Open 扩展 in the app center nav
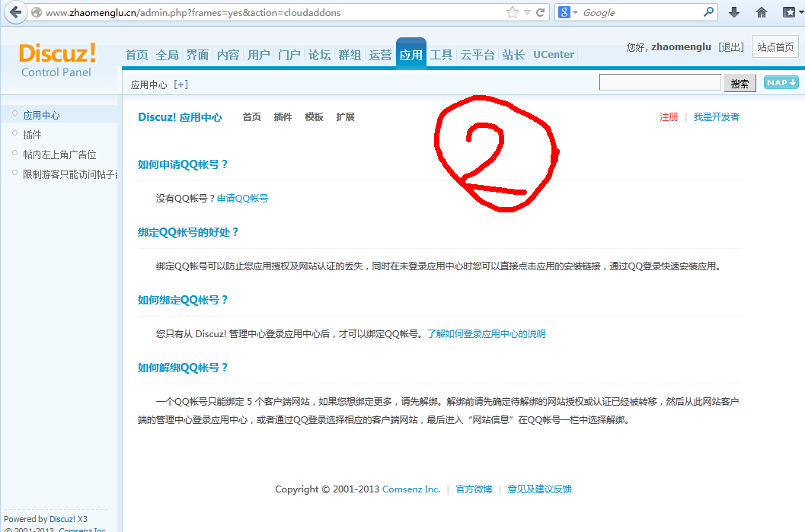Image resolution: width=805 pixels, height=532 pixels. 346,117
